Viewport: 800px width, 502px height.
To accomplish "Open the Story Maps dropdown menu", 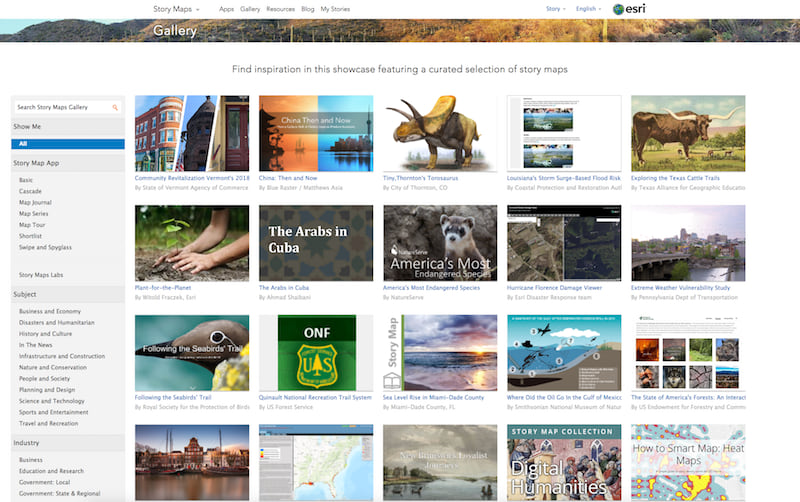I will [x=176, y=9].
